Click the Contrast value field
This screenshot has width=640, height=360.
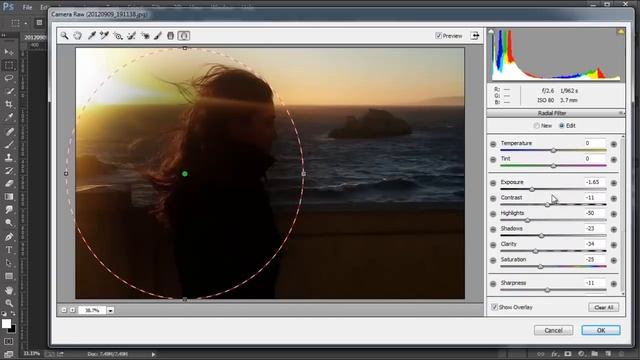594,198
